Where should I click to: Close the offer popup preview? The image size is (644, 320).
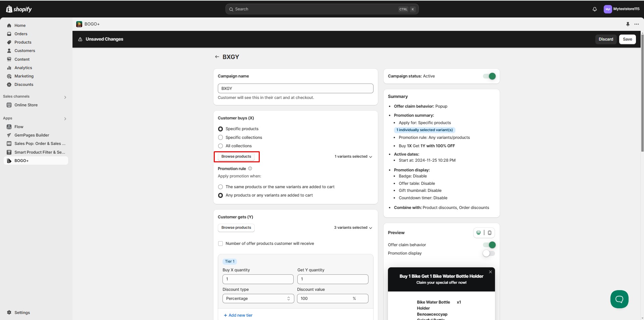tap(490, 272)
